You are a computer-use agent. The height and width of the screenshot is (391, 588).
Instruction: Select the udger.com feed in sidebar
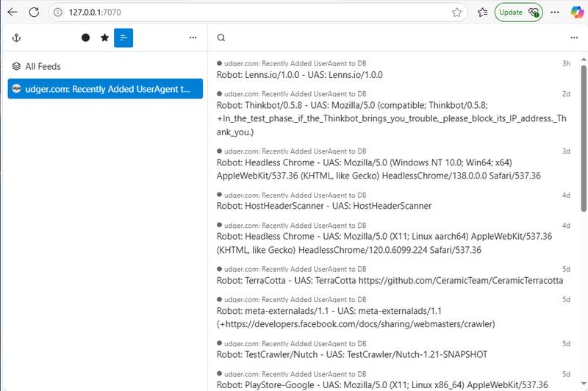click(105, 89)
